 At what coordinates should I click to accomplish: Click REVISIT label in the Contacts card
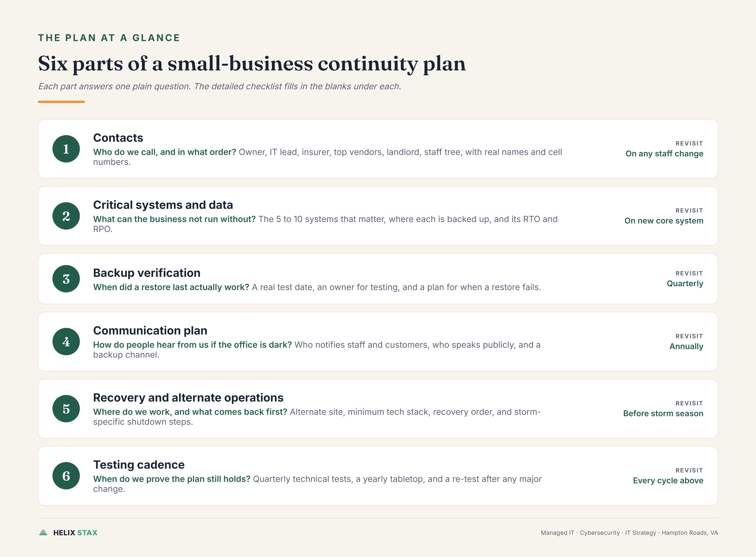[x=689, y=144]
